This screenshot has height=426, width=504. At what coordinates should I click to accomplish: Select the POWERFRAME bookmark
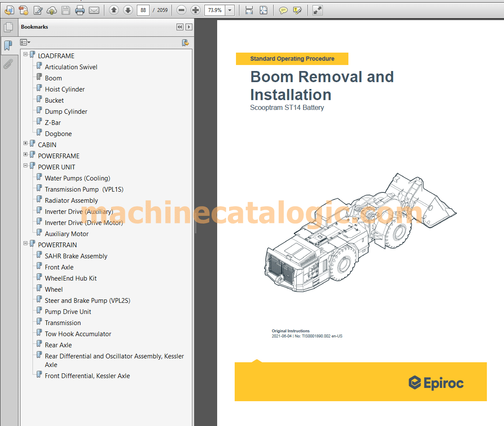(x=59, y=156)
